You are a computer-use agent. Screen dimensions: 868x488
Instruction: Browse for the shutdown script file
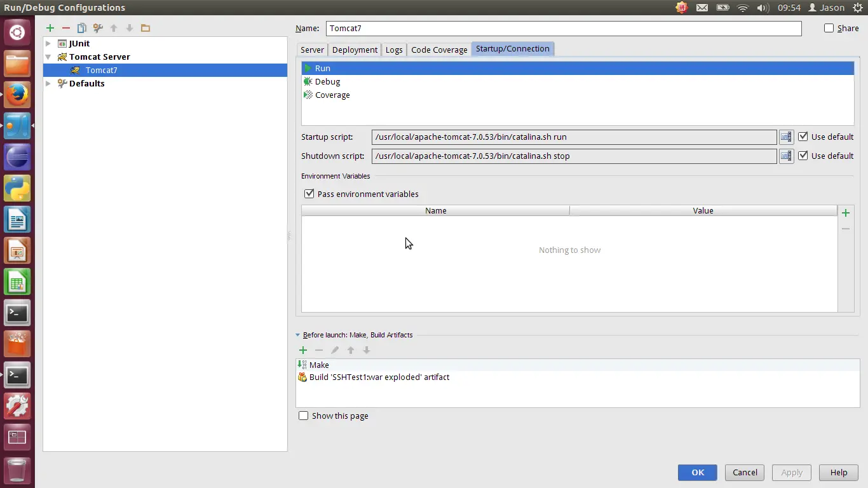tap(786, 156)
